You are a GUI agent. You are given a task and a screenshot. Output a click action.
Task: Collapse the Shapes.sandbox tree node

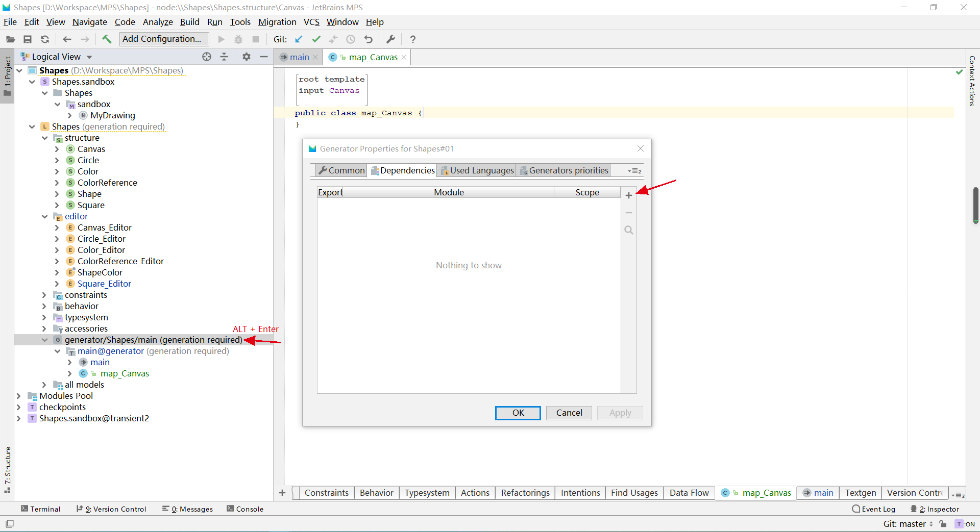[32, 82]
